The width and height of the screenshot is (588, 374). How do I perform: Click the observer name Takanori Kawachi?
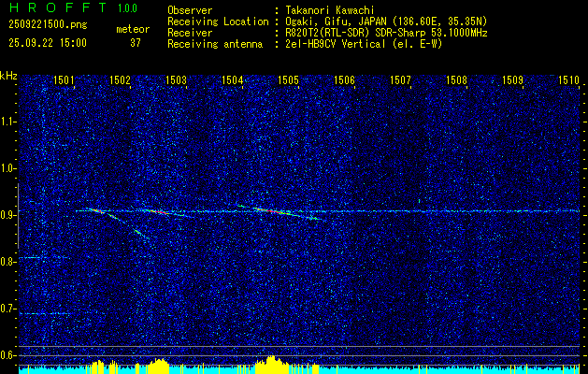pyautogui.click(x=330, y=10)
